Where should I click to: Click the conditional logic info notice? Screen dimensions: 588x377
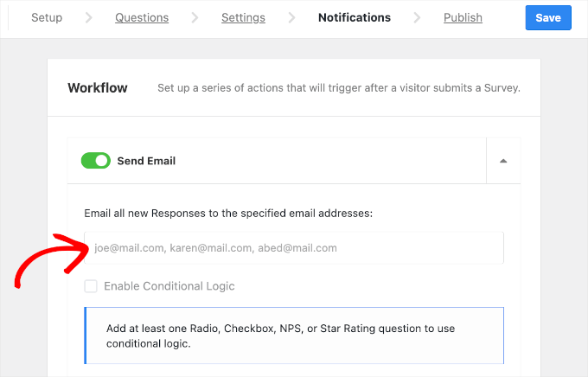point(294,335)
